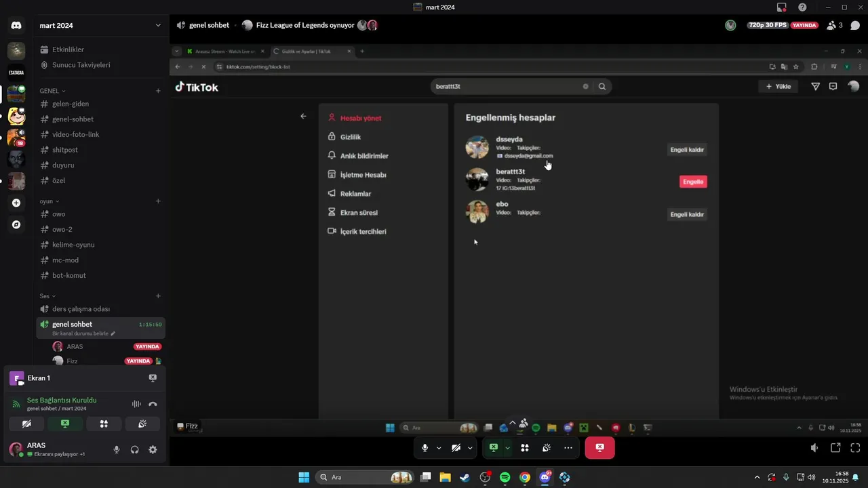The image size is (868, 488).
Task: Join the ders çalışma odası voice channel
Action: coord(100,309)
